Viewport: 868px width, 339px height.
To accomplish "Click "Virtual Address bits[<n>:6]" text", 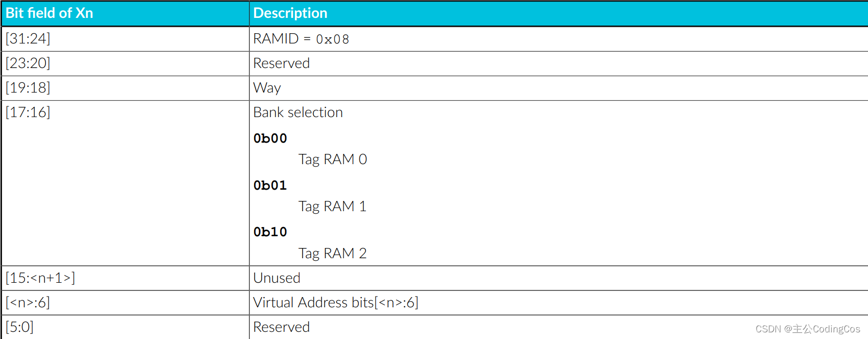I will click(336, 303).
